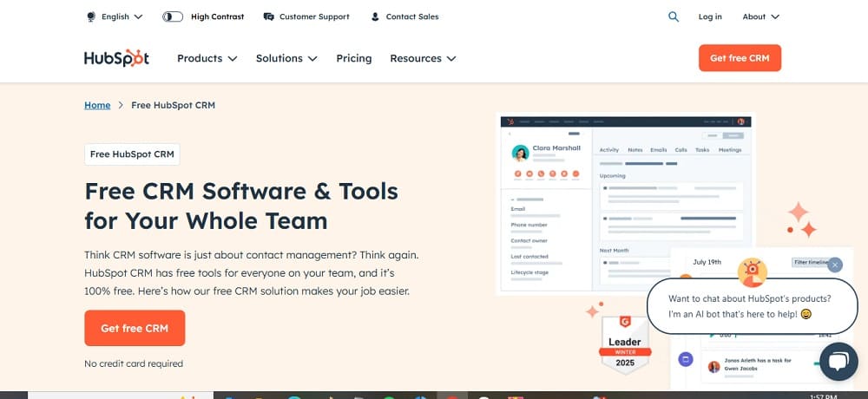Click the HubSpot logo
The image size is (868, 399).
(x=116, y=58)
